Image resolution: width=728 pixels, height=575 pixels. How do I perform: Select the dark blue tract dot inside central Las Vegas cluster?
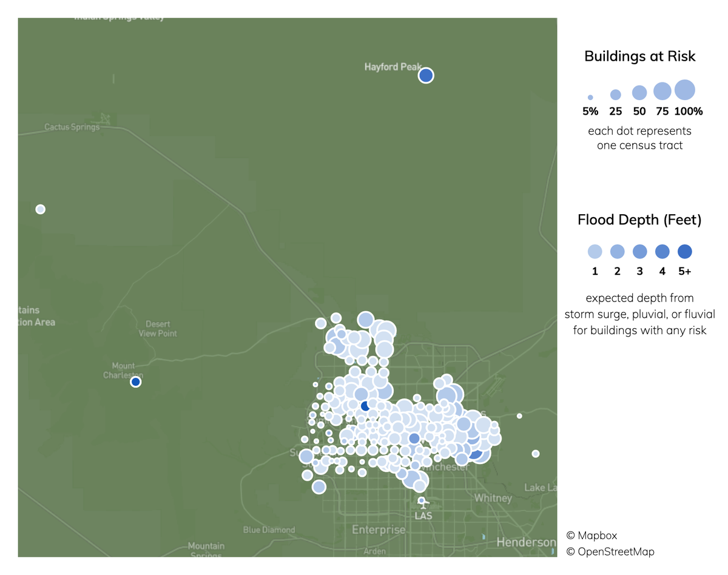[x=364, y=406]
